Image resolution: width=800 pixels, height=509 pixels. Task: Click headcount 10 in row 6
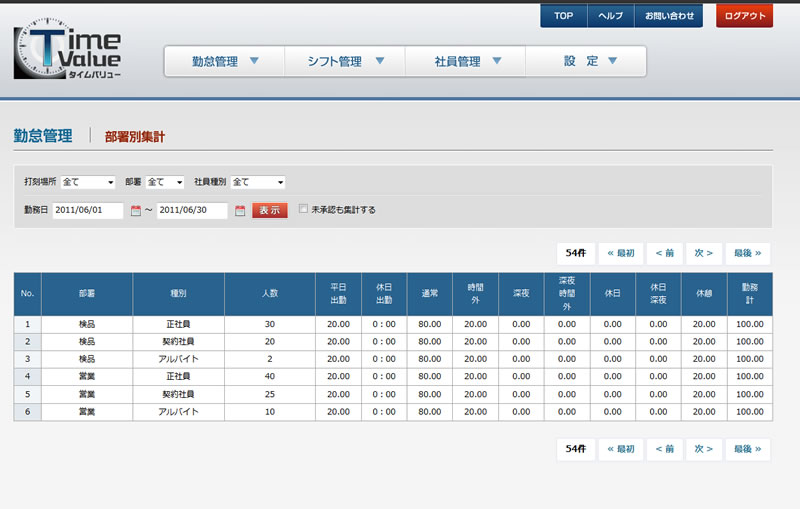(270, 412)
